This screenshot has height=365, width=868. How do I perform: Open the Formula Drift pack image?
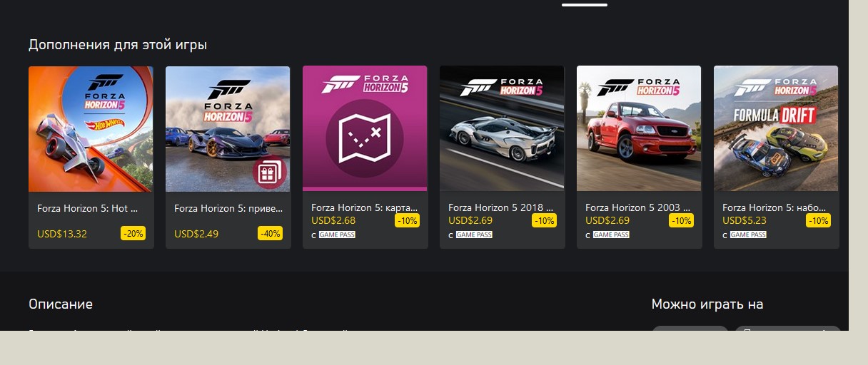pos(776,129)
